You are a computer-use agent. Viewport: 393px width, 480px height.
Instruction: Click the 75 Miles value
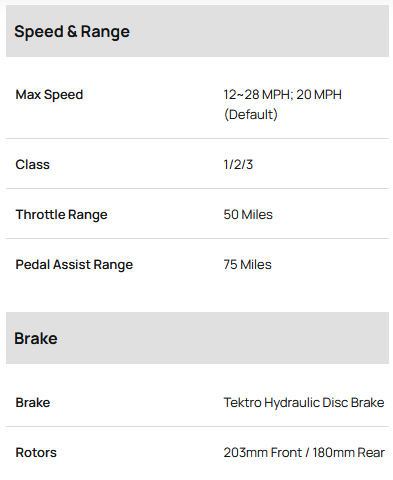click(x=247, y=265)
